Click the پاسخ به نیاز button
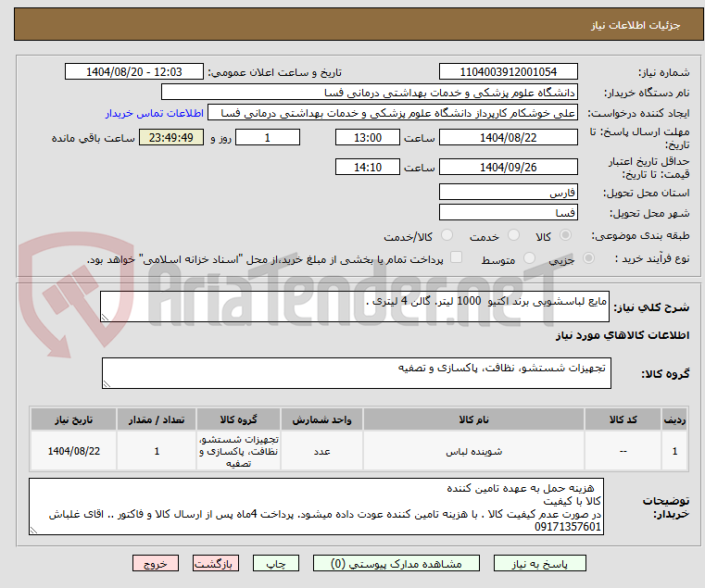Screen dimensions: 705x588 (x=539, y=563)
